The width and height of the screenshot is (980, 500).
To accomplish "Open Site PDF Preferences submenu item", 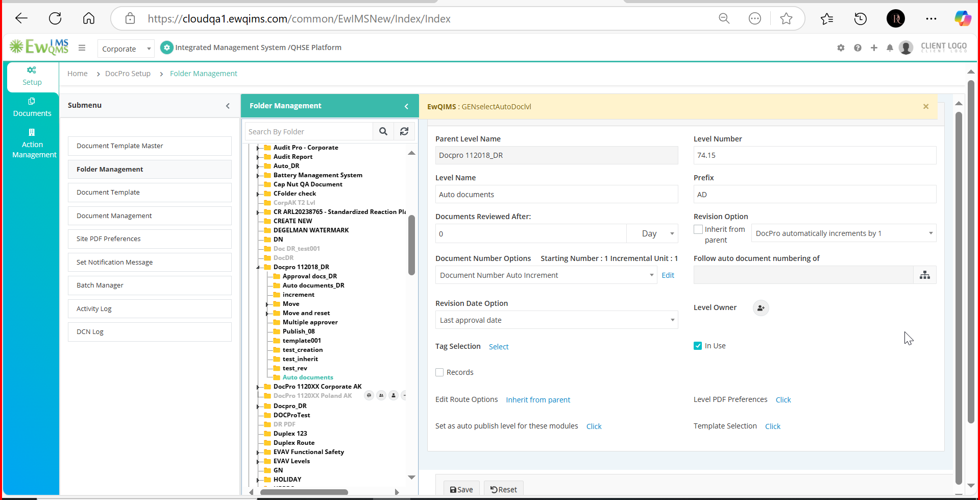I will pyautogui.click(x=150, y=239).
